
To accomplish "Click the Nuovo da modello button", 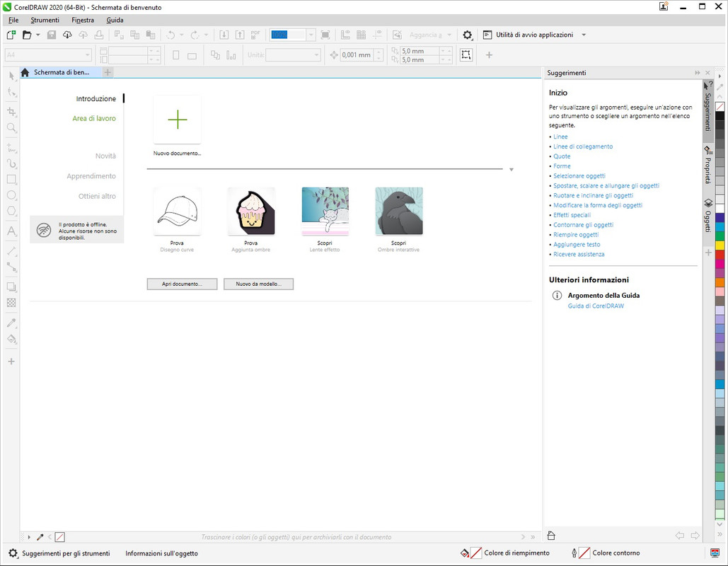I will 259,284.
